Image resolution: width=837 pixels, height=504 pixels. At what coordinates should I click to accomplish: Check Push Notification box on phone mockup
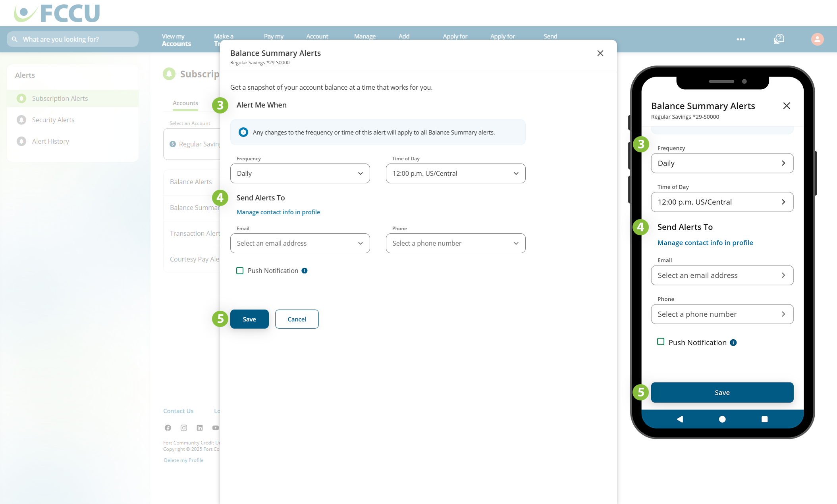[661, 342]
